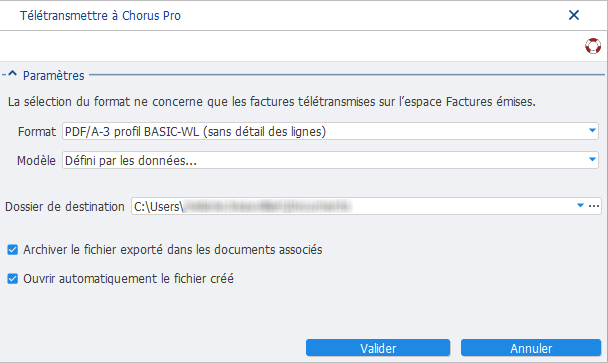The height and width of the screenshot is (363, 608).
Task: Click the 'Archiver le fichier exporté' label text
Action: click(x=173, y=250)
